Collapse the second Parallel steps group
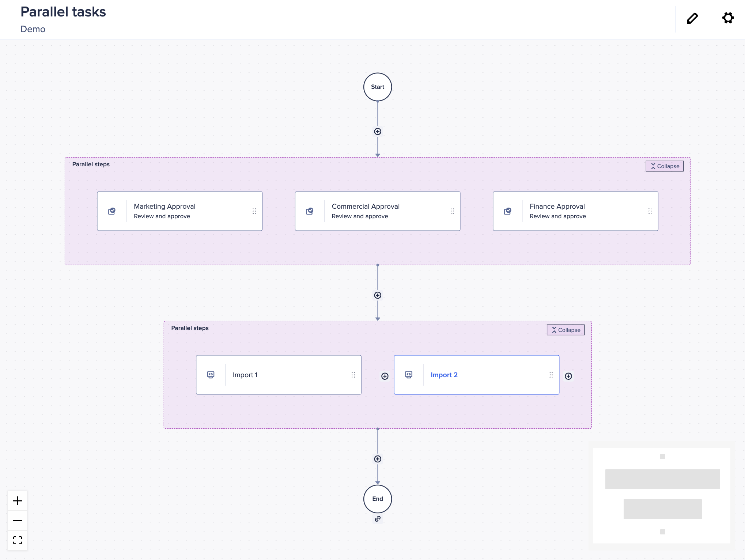Image resolution: width=745 pixels, height=560 pixels. 565,329
